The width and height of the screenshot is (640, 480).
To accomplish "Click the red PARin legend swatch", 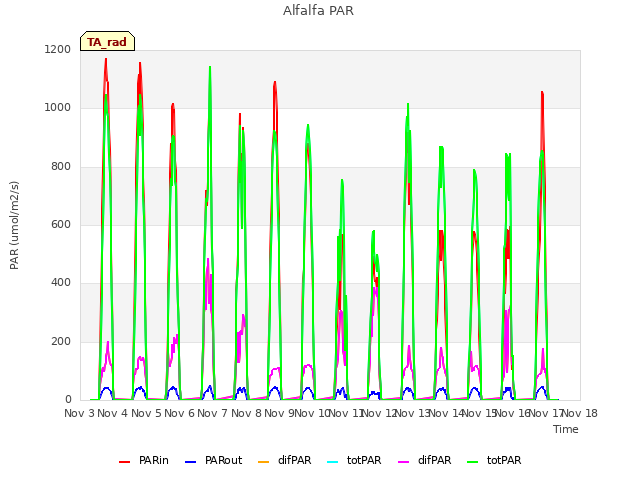I will pyautogui.click(x=124, y=462).
